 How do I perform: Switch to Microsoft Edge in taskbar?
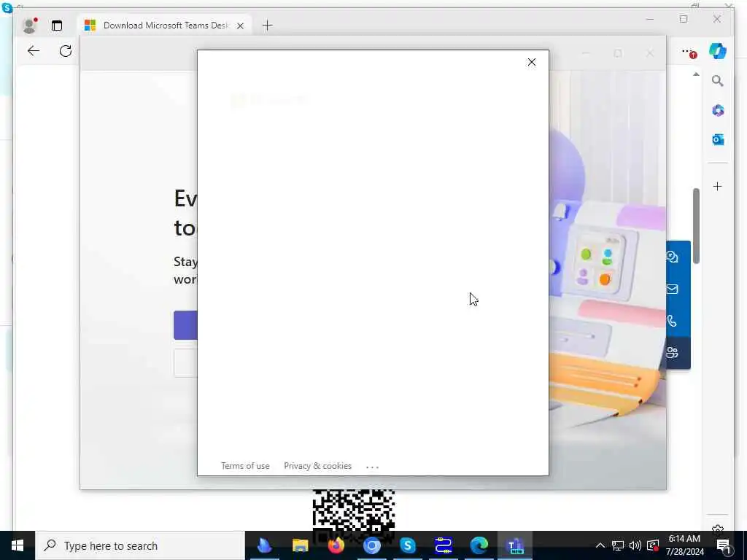pos(479,545)
